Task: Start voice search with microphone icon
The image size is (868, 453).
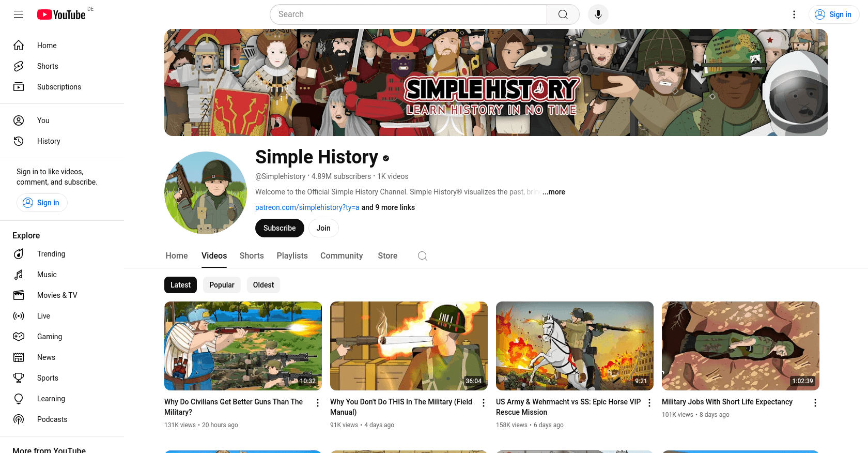Action: pyautogui.click(x=598, y=14)
